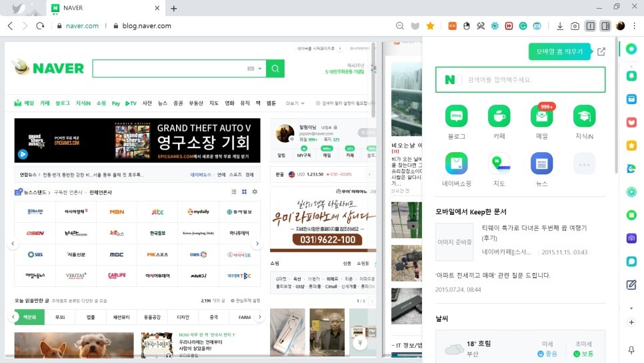Viewport: 644px width, 363px height.
Task: Open the green bell notification sidebar icon
Action: click(631, 75)
